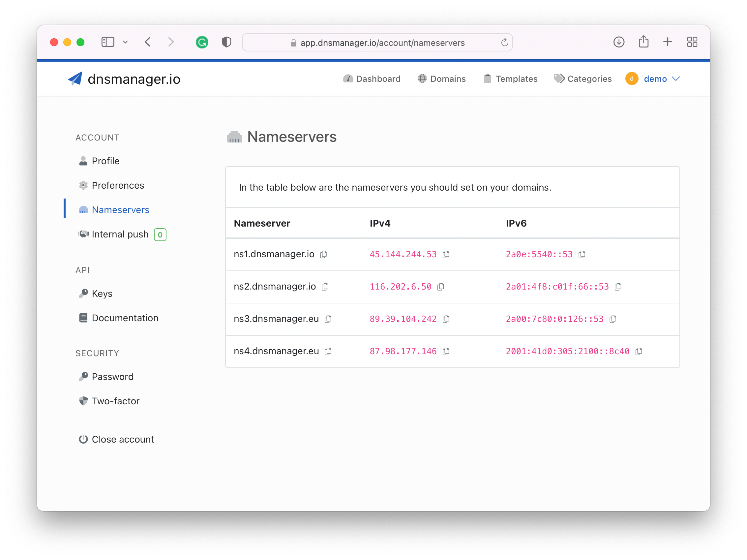The width and height of the screenshot is (747, 560).
Task: Click hostname text ns2.dnsmanager.io
Action: click(275, 286)
